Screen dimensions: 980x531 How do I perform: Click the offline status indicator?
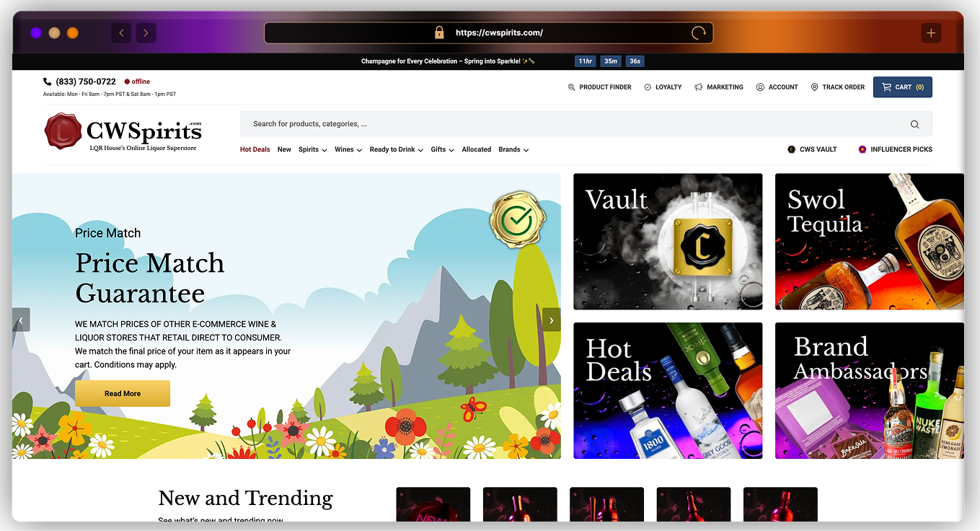[x=137, y=82]
